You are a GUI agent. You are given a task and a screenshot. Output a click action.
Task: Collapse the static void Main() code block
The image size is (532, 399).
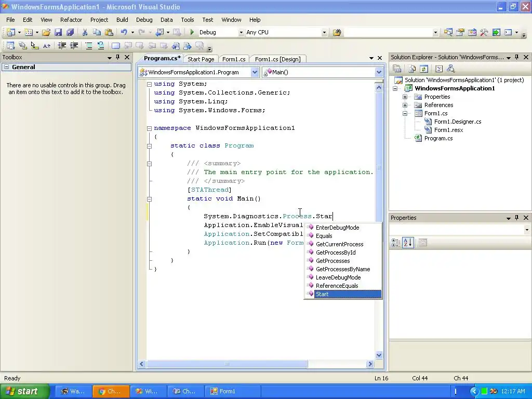click(149, 199)
